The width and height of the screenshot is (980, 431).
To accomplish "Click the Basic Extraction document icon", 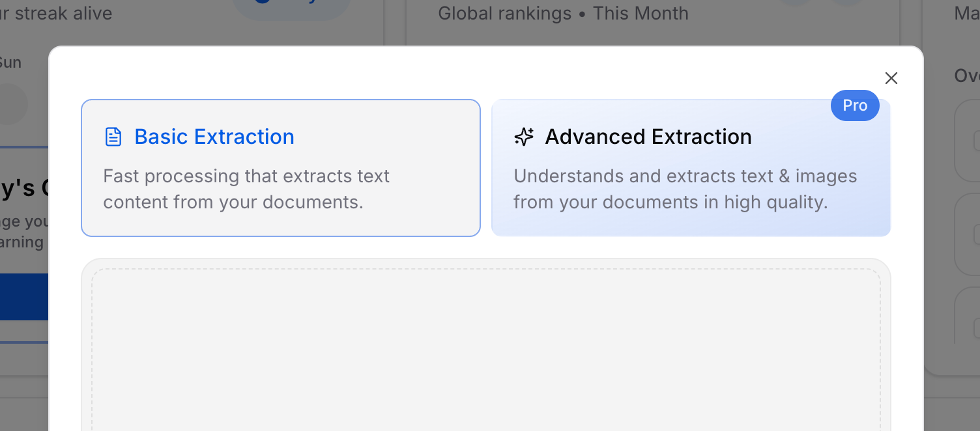I will [x=113, y=137].
